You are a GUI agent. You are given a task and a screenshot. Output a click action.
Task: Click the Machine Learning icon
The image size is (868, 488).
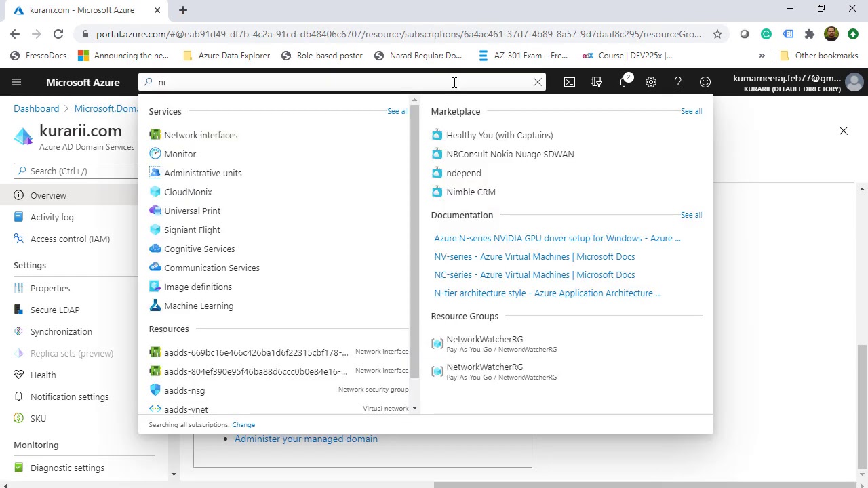155,306
